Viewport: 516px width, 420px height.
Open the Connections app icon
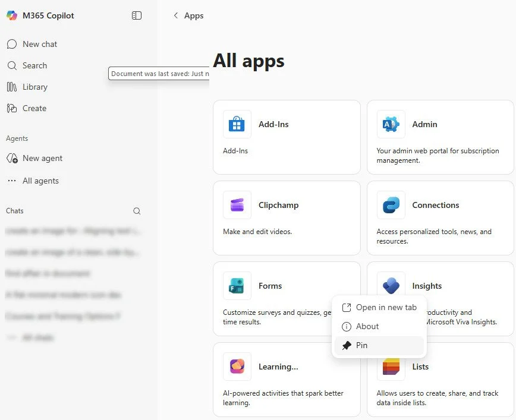[391, 205]
